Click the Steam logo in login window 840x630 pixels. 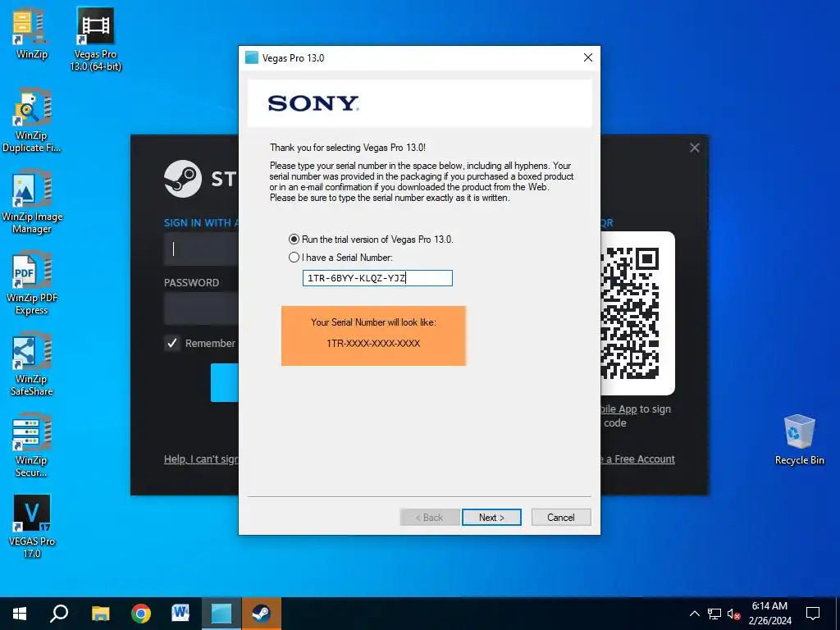click(x=183, y=179)
